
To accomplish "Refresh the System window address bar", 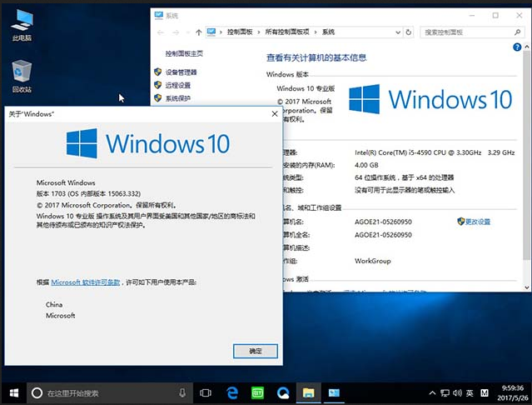I will (x=409, y=32).
